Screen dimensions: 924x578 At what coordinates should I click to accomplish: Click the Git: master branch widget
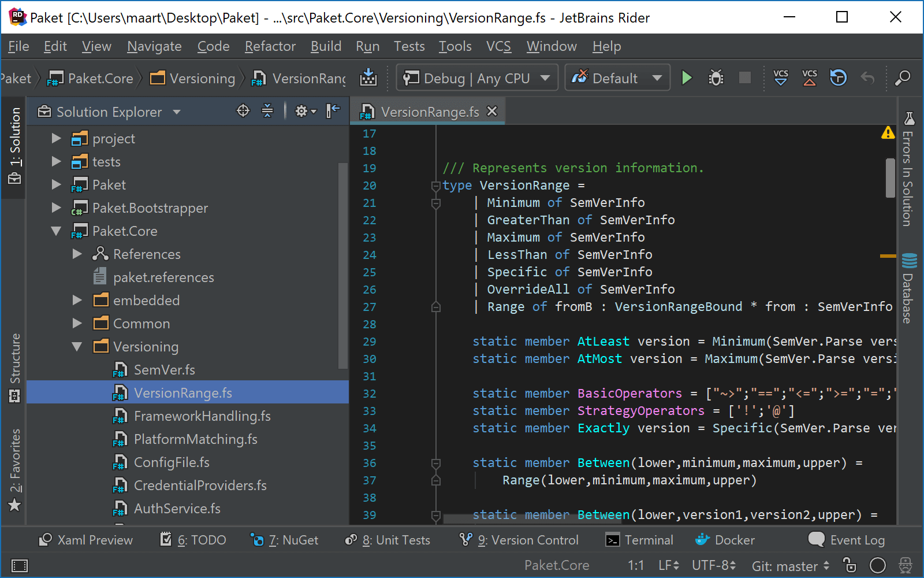(791, 565)
